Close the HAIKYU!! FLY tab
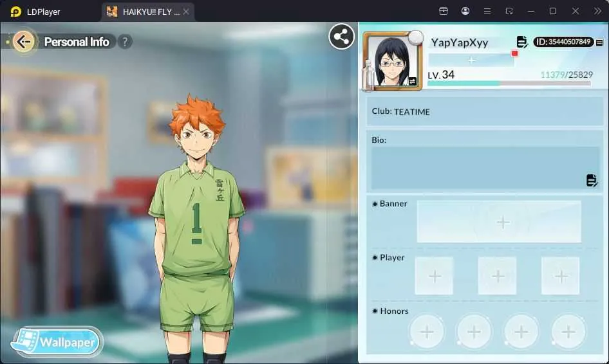 (187, 12)
